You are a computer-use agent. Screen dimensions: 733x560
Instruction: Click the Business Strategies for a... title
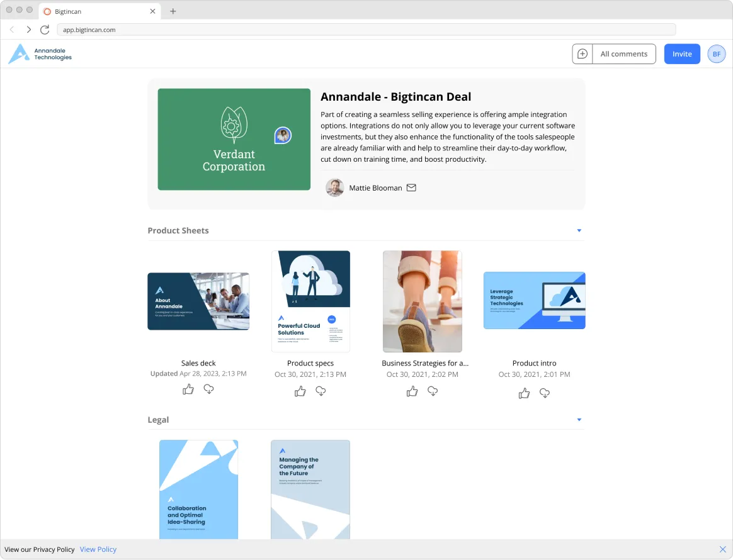click(425, 363)
